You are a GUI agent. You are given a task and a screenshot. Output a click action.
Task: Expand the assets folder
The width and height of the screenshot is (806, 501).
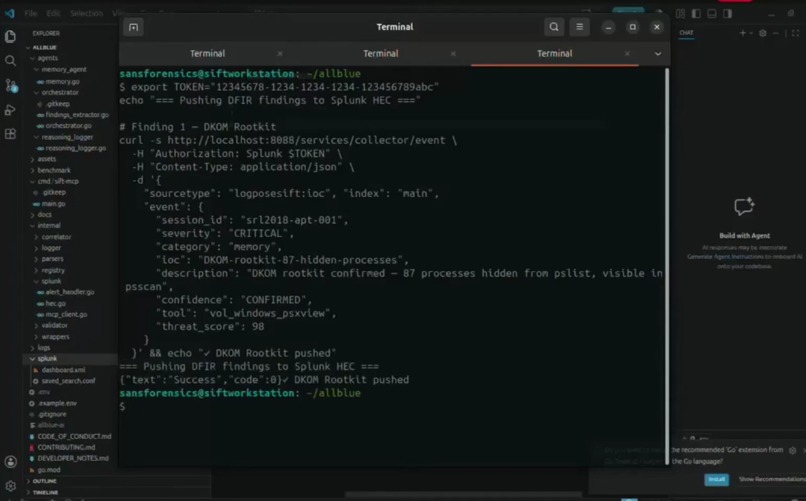pyautogui.click(x=46, y=159)
